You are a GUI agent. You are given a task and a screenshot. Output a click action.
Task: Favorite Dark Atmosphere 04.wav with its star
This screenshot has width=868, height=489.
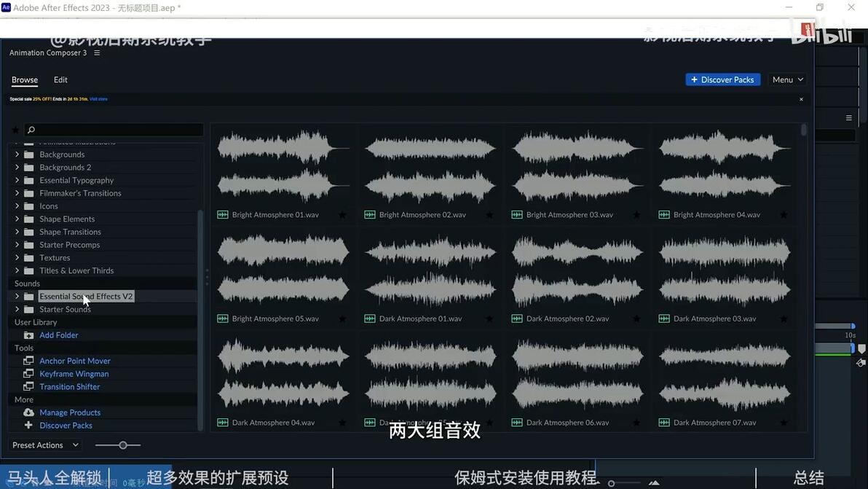pos(342,423)
